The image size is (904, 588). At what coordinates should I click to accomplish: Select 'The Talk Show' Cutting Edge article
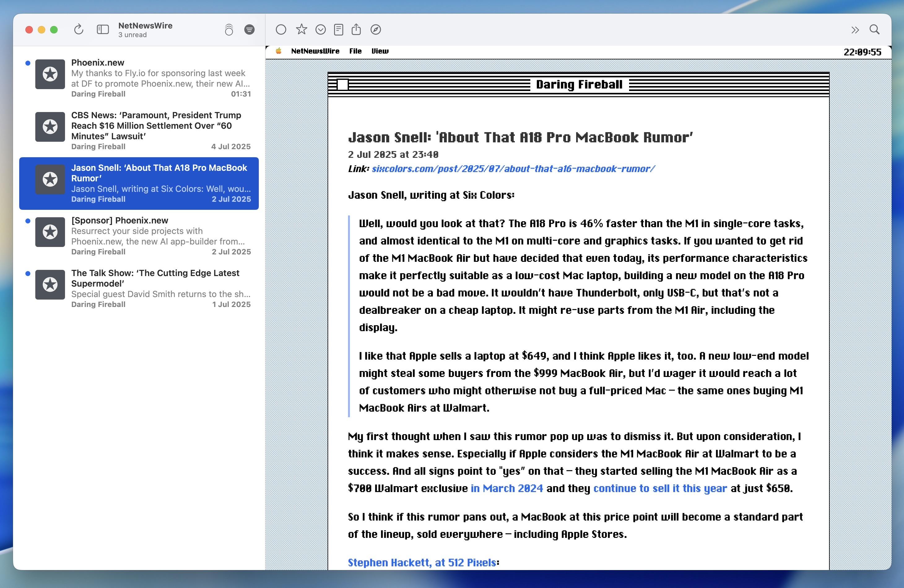139,288
